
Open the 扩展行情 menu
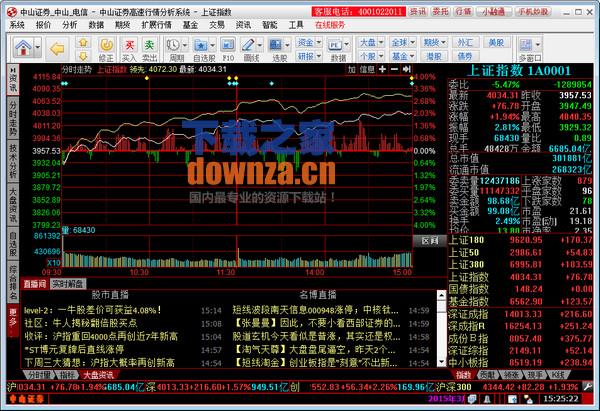click(x=156, y=25)
